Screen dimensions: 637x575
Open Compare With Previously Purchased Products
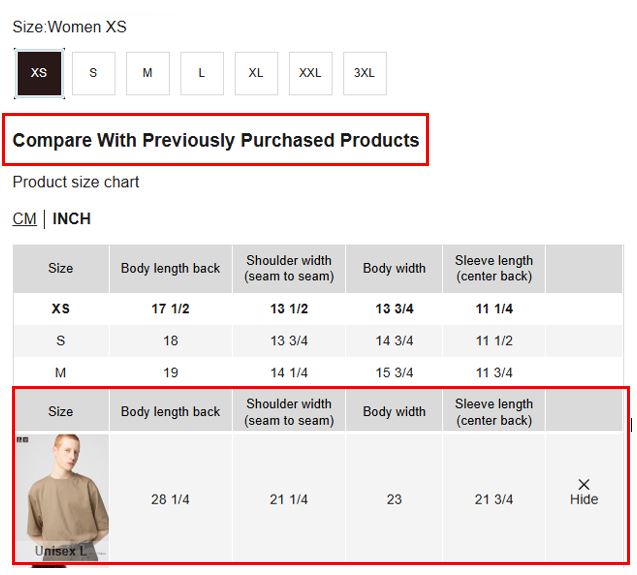(x=216, y=140)
